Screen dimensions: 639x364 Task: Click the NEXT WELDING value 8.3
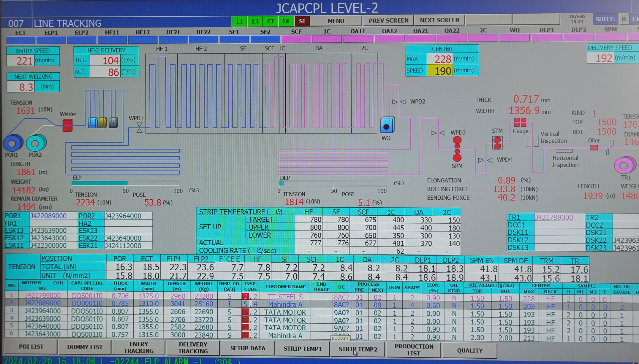(x=21, y=87)
